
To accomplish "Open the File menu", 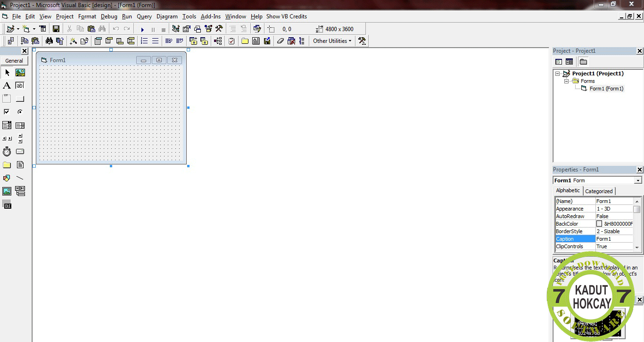I will pos(17,16).
